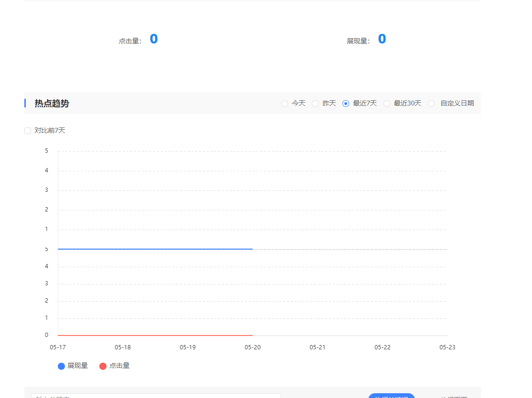Select the 最近7天 radio option
Viewport: 532px width, 398px height.
(x=346, y=104)
